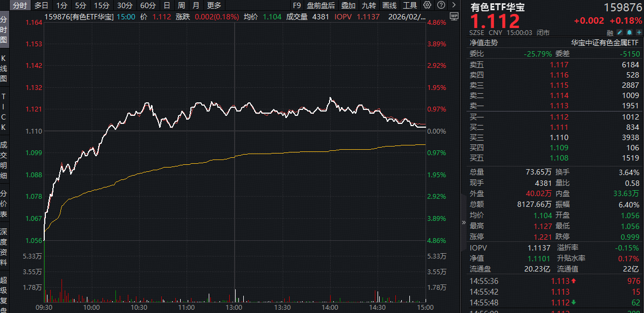Image resolution: width=644 pixels, height=313 pixels.
Task: Switch to the 5分 chart tab
Action: 80,5
